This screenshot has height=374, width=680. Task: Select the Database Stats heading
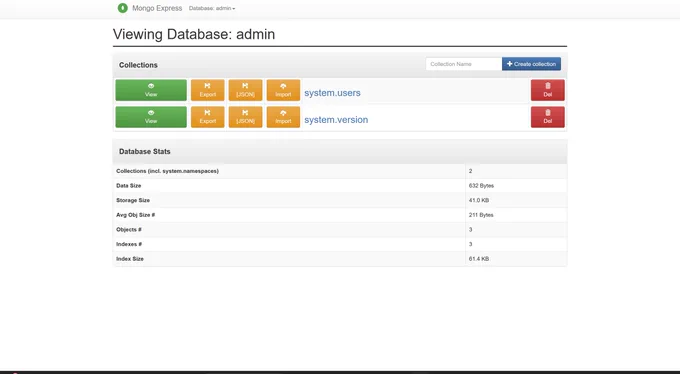[x=144, y=151]
